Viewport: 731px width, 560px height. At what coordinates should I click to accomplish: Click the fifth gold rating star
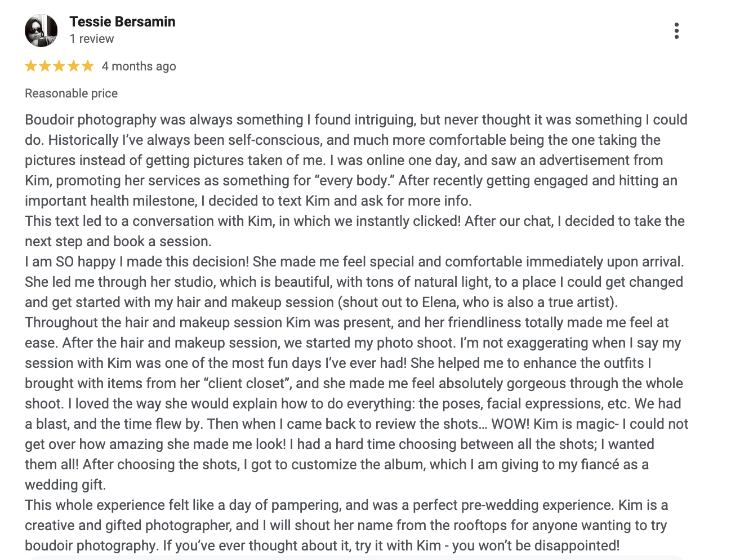point(87,66)
